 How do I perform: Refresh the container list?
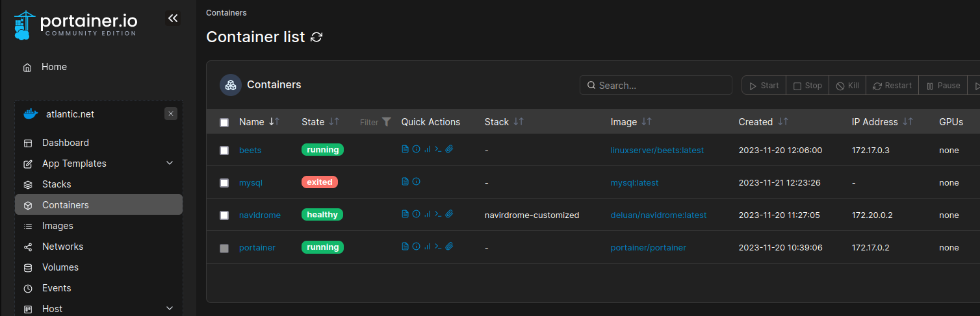tap(316, 38)
